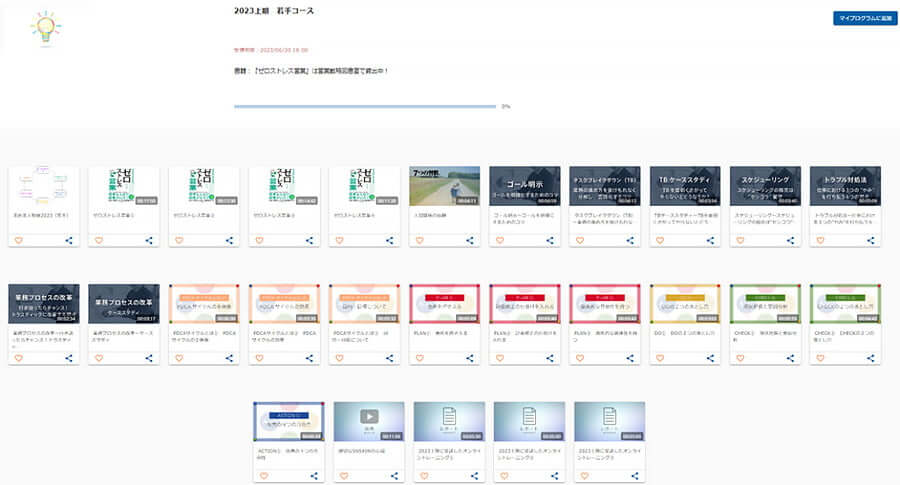Image resolution: width=900 pixels, height=485 pixels.
Task: Open the タスクブレイクダウン video thumbnail
Action: 604,185
